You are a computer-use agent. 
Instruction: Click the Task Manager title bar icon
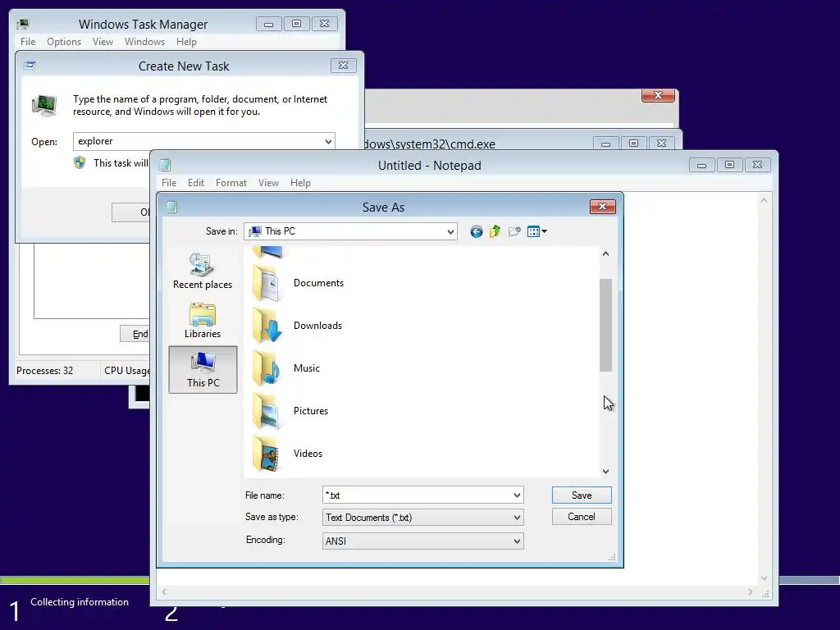click(x=22, y=24)
